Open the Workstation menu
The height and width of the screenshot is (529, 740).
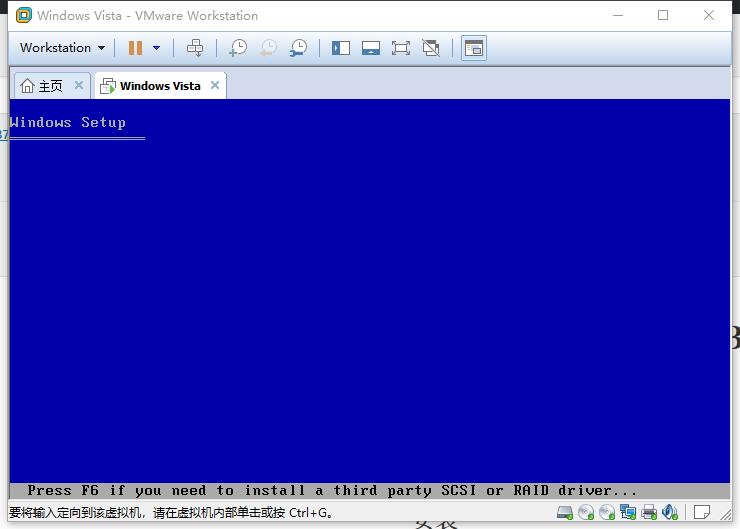(x=62, y=48)
